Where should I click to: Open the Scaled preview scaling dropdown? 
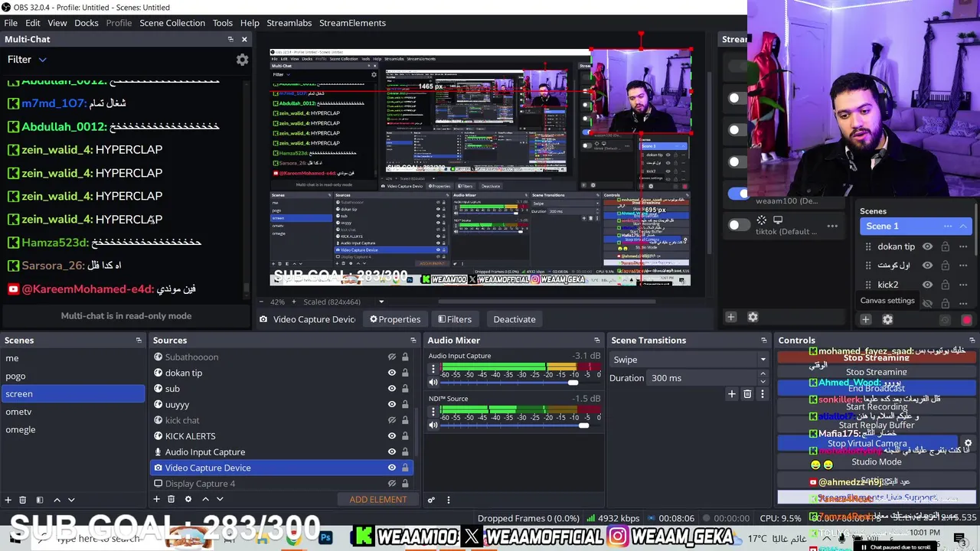coord(342,302)
